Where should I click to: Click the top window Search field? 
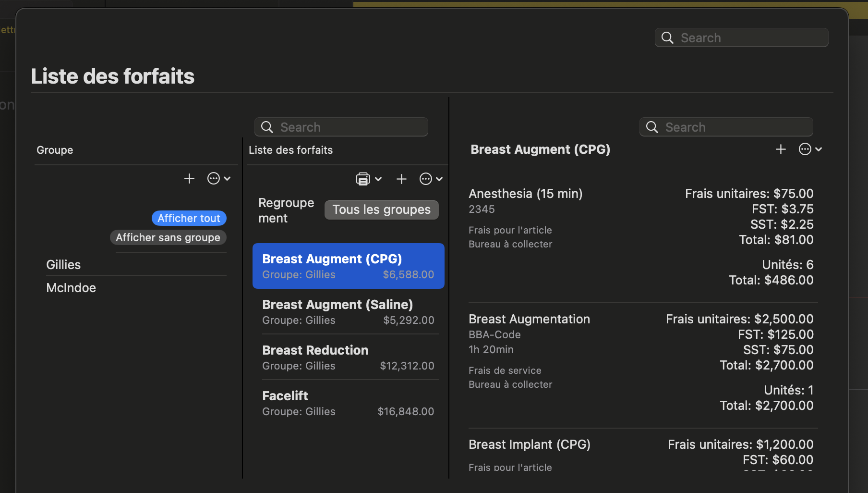[741, 37]
